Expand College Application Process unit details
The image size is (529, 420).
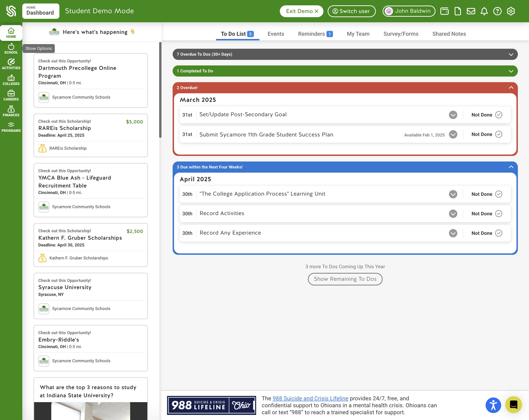point(453,194)
